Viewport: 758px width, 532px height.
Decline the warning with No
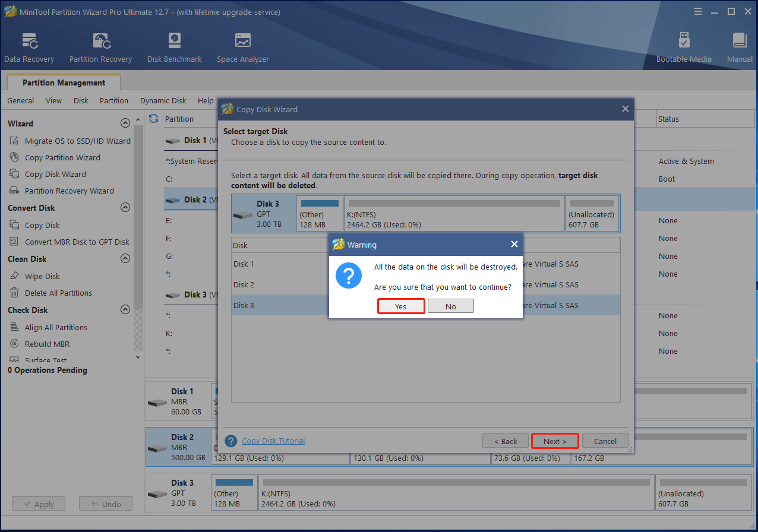pyautogui.click(x=451, y=306)
